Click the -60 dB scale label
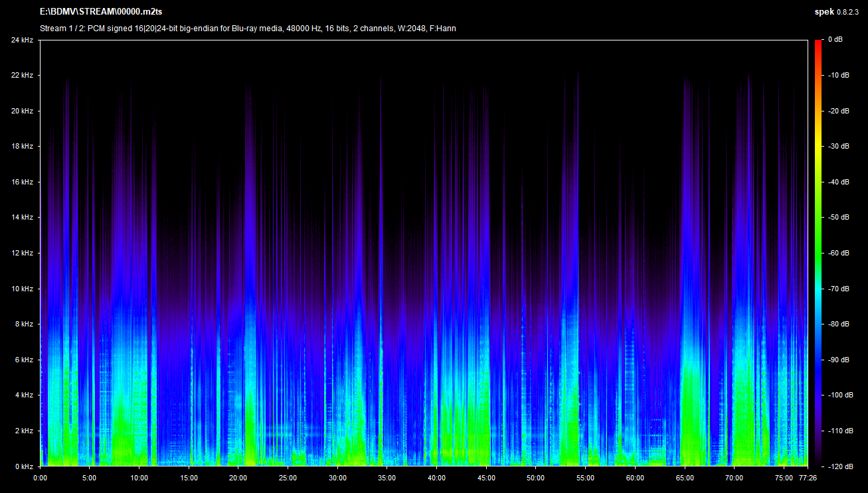Screen dimensions: 868x493 [x=838, y=253]
